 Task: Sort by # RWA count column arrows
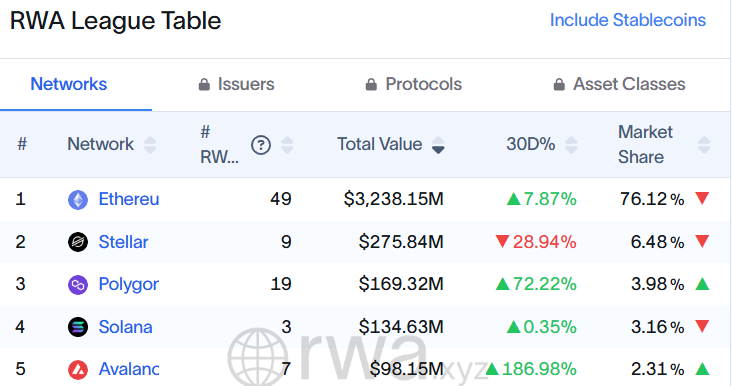[287, 145]
